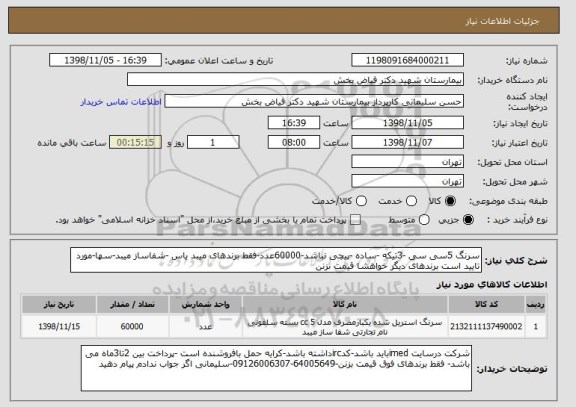The width and height of the screenshot is (576, 407).
Task: Select the کالا radio button
Action: [x=450, y=201]
